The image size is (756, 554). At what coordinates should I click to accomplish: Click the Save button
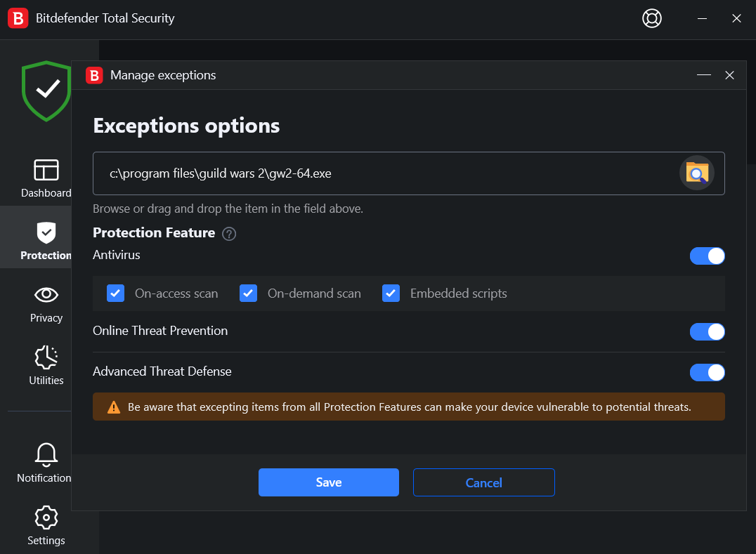click(x=329, y=482)
